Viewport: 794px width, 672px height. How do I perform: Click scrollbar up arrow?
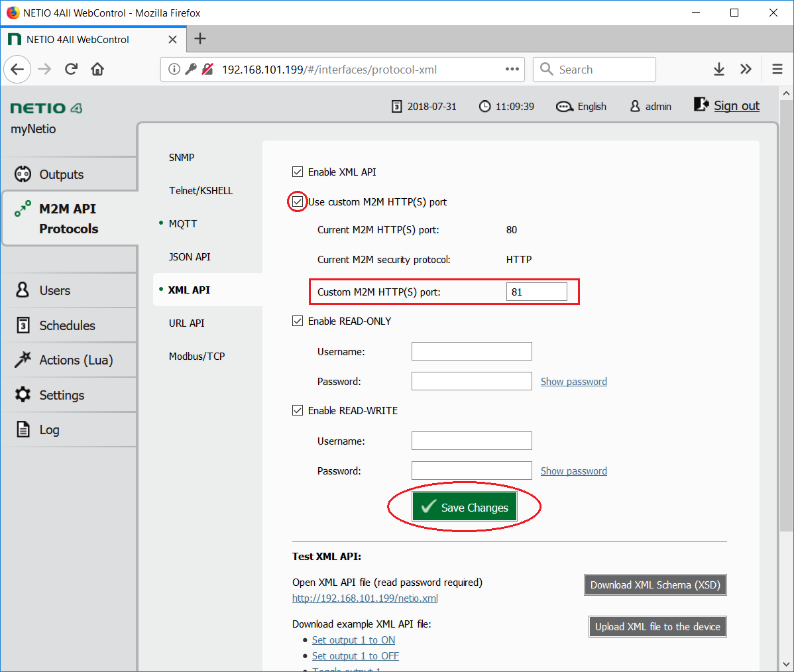click(x=786, y=93)
